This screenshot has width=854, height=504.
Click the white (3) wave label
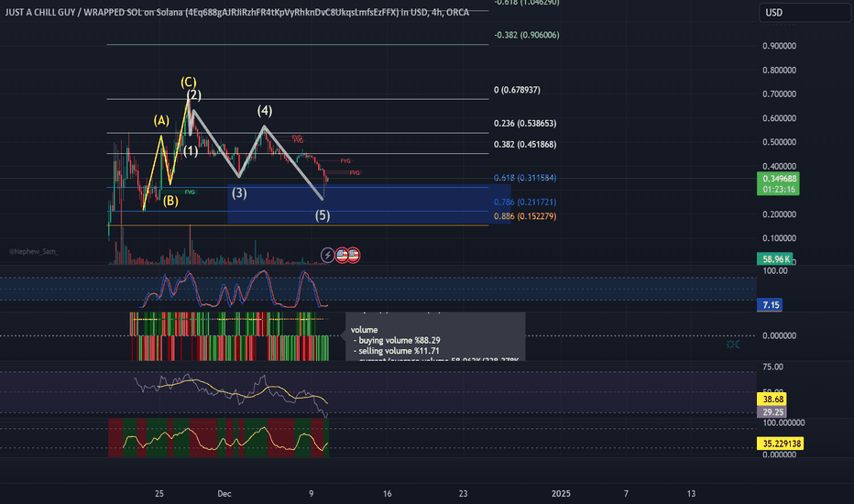point(239,192)
